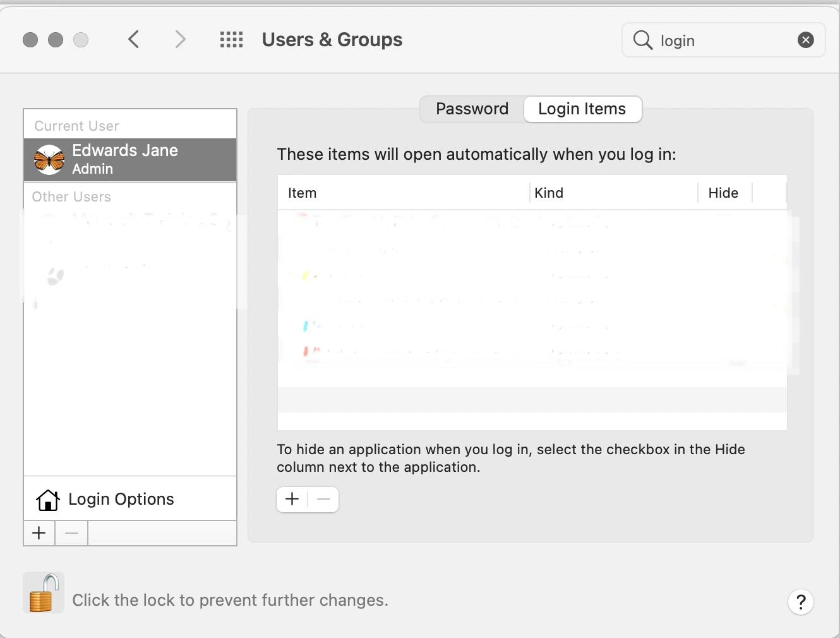Go forward with the right chevron
The image size is (840, 638).
tap(180, 40)
